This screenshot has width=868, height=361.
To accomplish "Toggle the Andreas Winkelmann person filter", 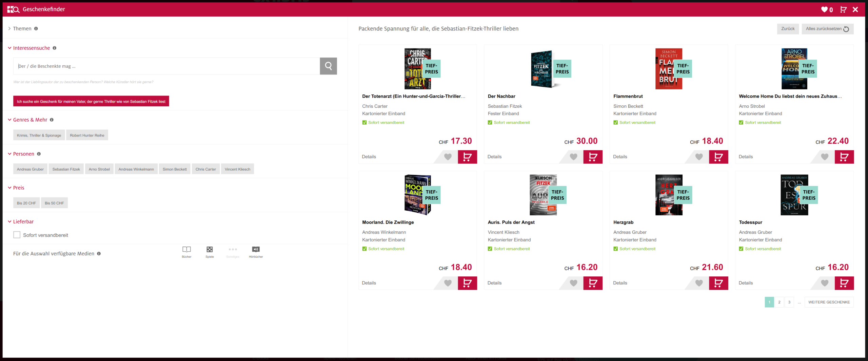I will pos(136,169).
